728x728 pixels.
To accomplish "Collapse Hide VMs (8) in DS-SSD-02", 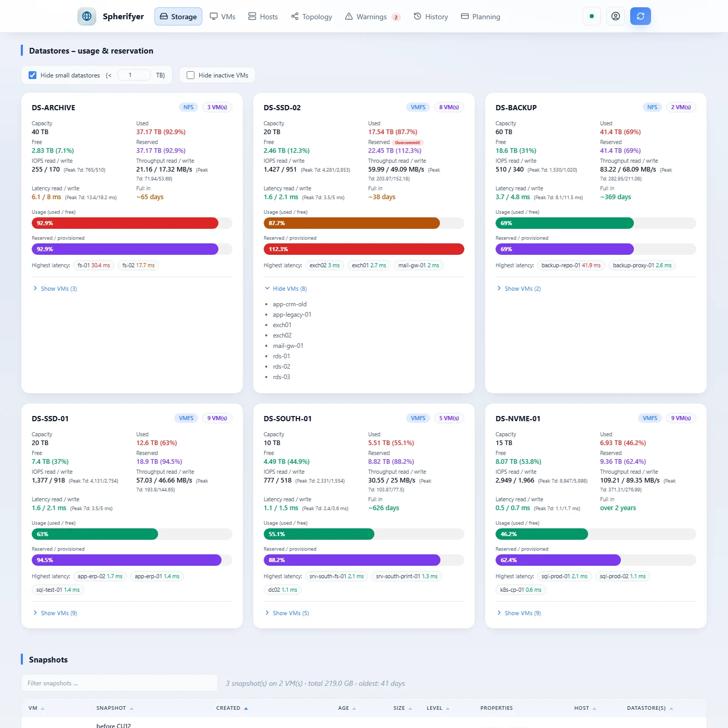I will pyautogui.click(x=286, y=289).
